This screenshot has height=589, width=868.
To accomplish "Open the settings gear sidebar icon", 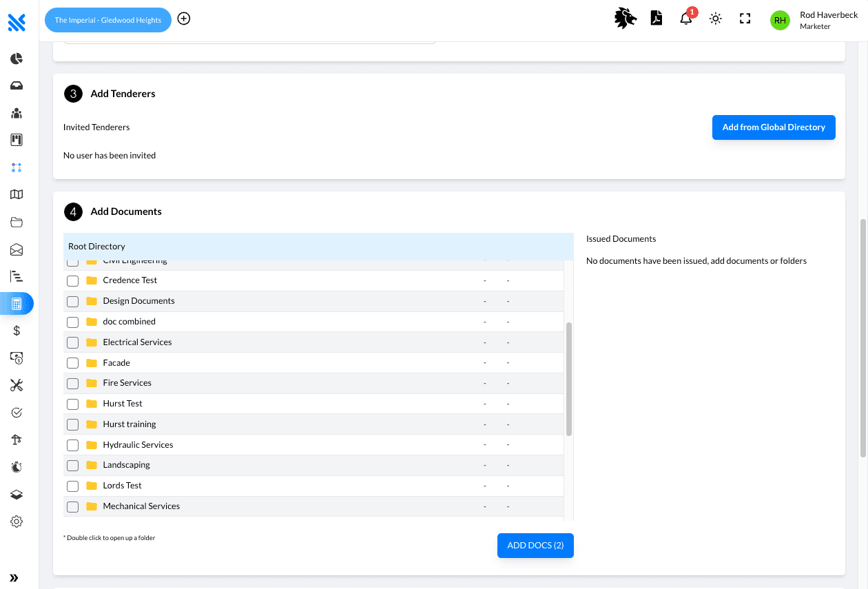I will pyautogui.click(x=17, y=521).
